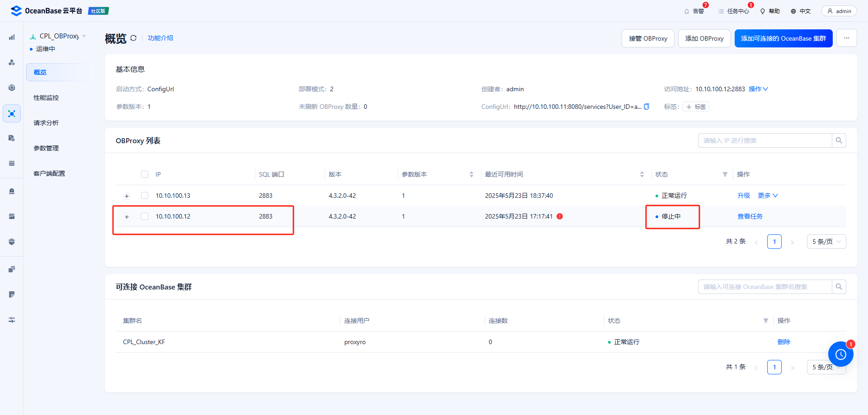
Task: Select the 概览 menu item
Action: 60,72
